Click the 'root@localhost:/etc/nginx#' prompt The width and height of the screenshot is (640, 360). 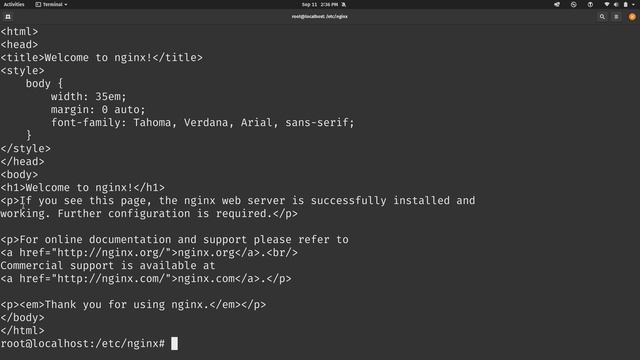coord(82,344)
